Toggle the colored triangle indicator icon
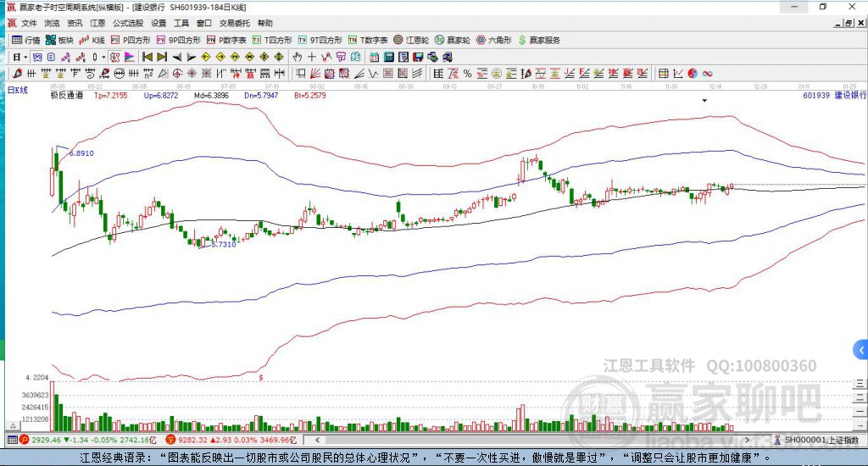This screenshot has height=466, width=868. [130, 57]
